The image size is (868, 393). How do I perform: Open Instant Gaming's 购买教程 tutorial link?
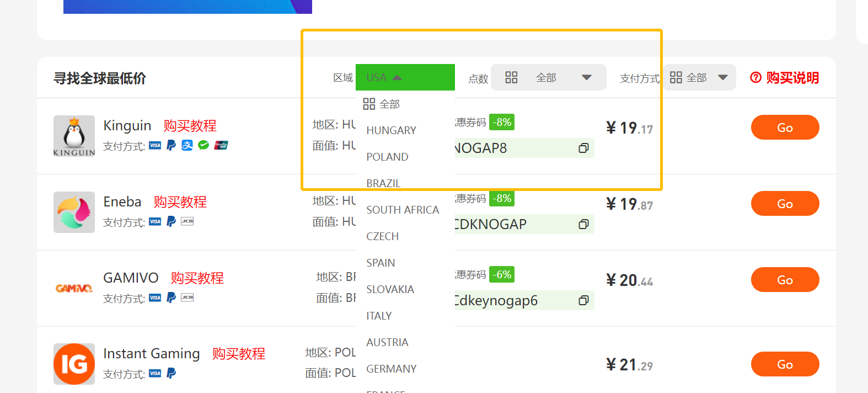pos(239,354)
